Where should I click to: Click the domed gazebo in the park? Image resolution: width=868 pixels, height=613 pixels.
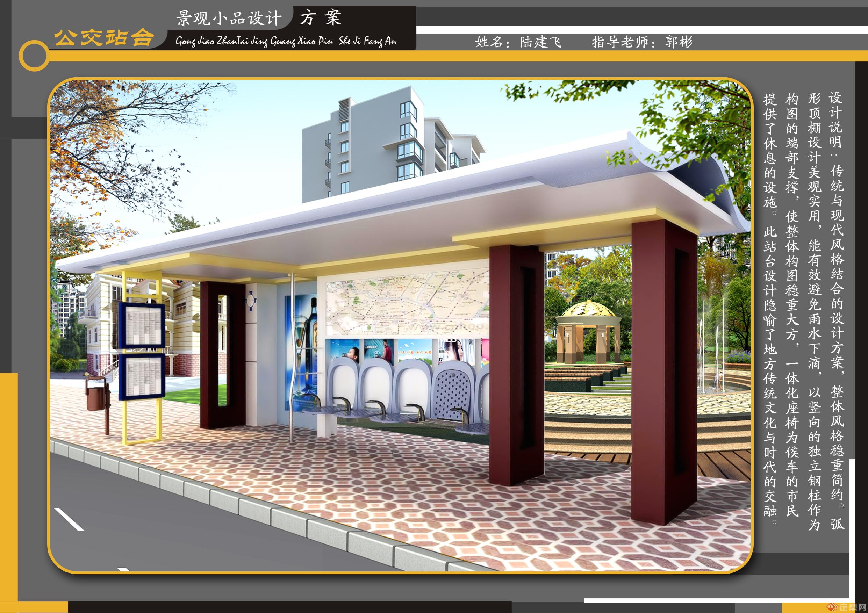588,331
